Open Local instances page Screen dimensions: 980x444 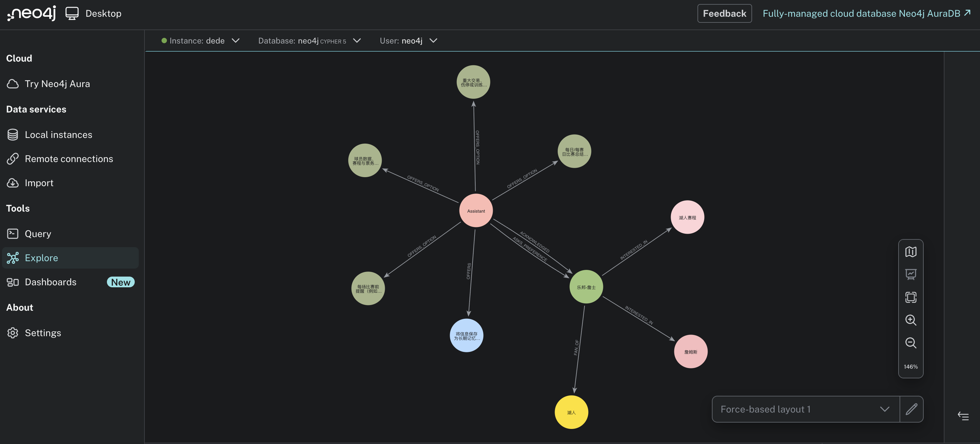(58, 135)
